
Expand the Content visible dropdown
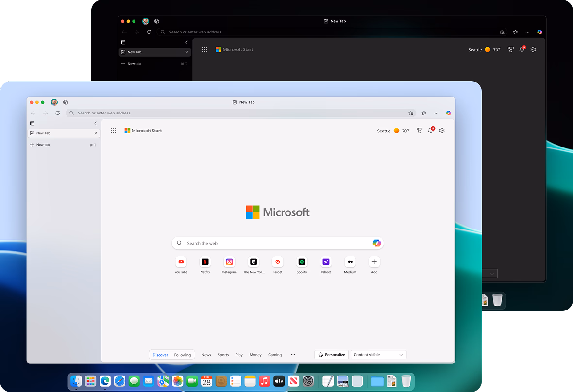click(378, 355)
